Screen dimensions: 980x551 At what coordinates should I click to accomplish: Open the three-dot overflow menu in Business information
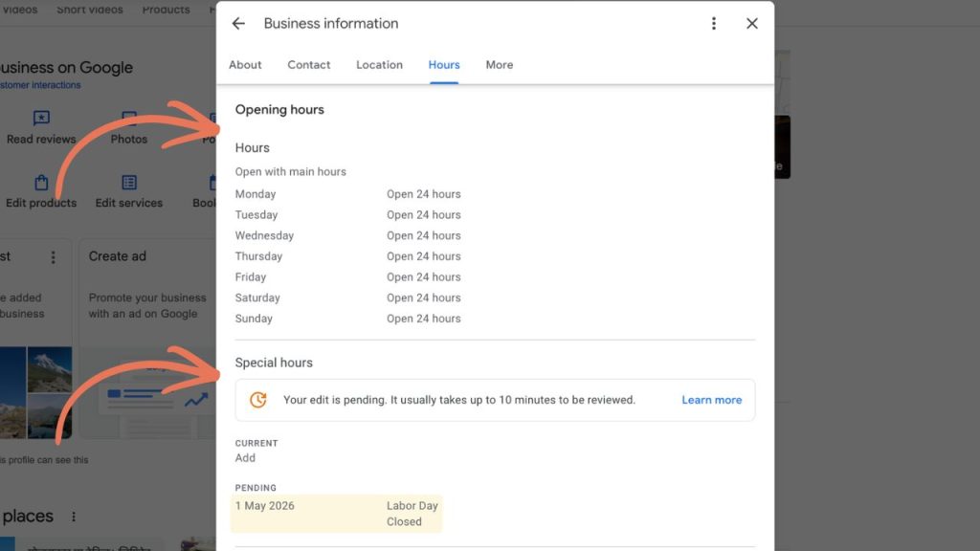713,23
